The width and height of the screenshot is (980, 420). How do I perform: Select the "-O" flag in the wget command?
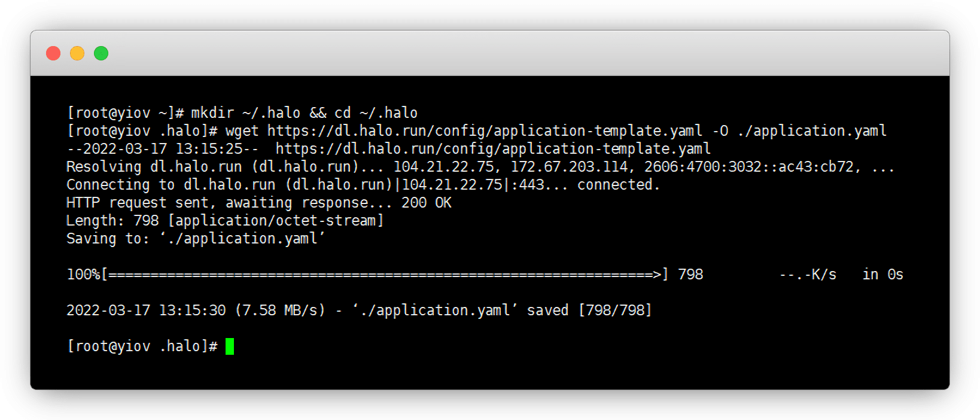click(720, 131)
